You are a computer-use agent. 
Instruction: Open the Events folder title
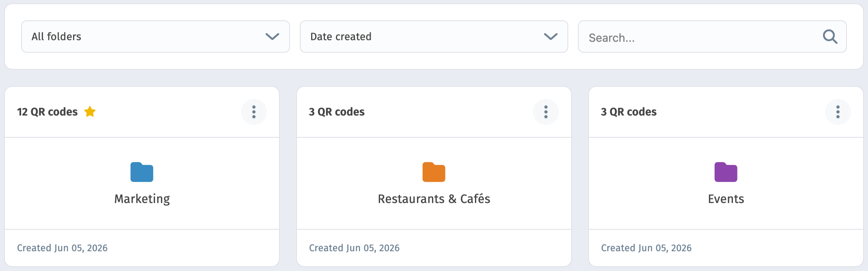click(726, 199)
